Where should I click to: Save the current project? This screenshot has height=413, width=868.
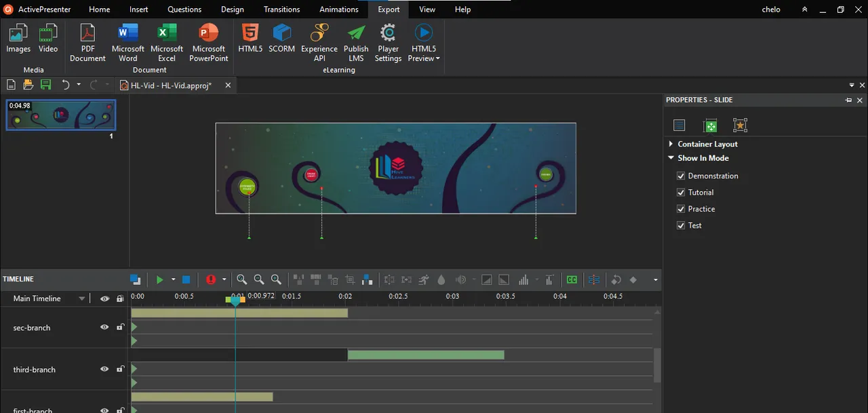[45, 85]
